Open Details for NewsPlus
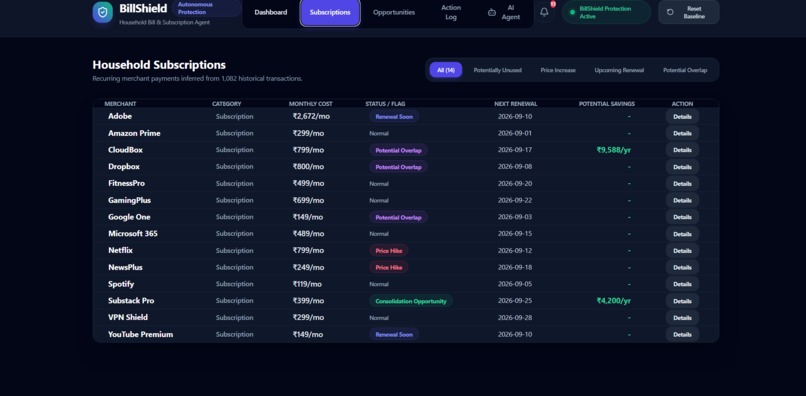This screenshot has width=806, height=396. 682,267
